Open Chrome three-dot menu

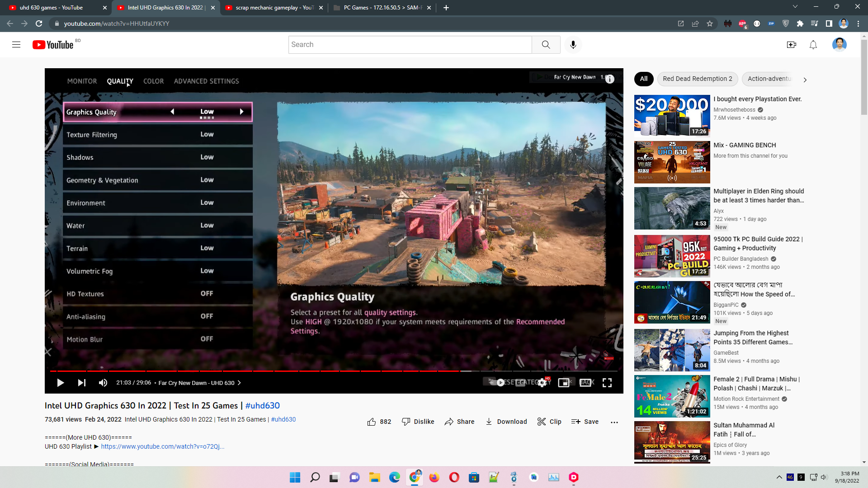pos(858,23)
